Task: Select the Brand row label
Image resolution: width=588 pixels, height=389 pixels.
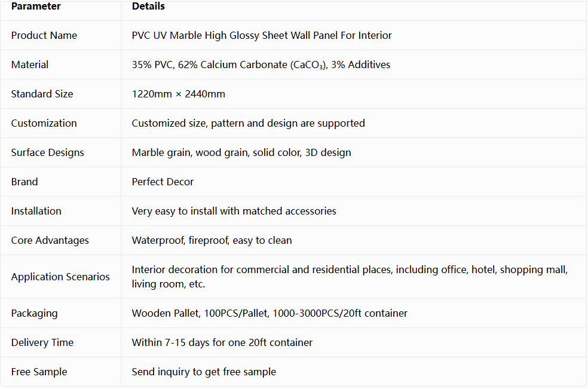Action: (x=24, y=182)
